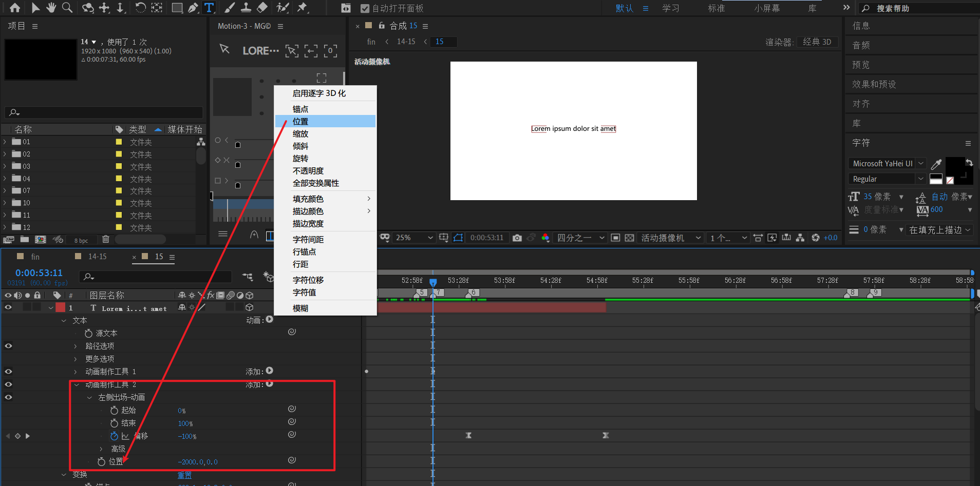Viewport: 980px width, 486px height.
Task: Toggle eye for 左侧出场-动画 selector
Action: 8,397
